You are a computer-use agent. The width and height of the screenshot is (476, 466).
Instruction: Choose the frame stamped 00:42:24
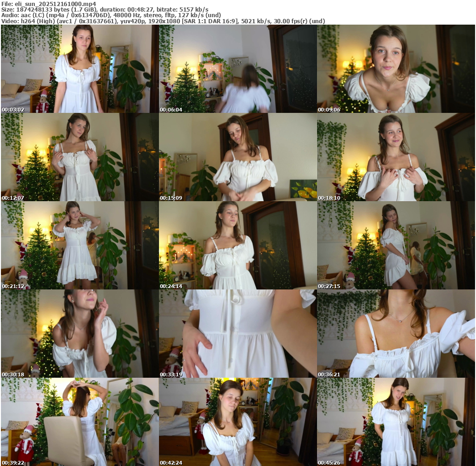(x=238, y=422)
